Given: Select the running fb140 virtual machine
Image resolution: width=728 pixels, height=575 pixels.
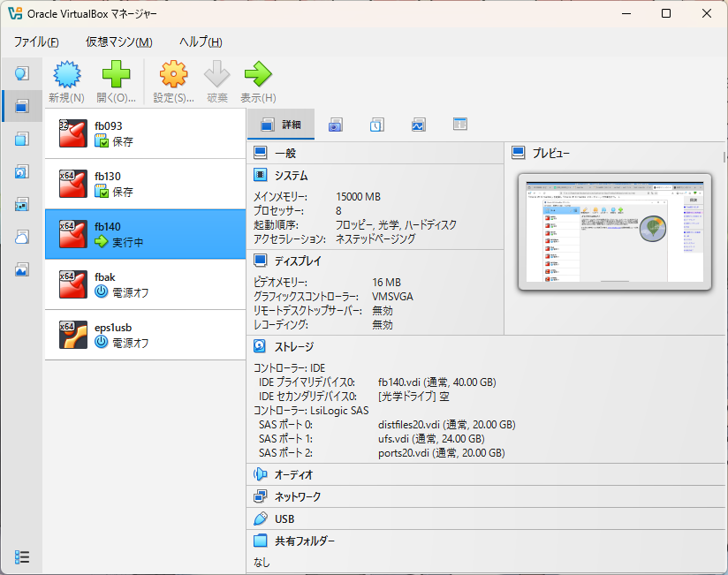Looking at the screenshot, I should click(145, 234).
